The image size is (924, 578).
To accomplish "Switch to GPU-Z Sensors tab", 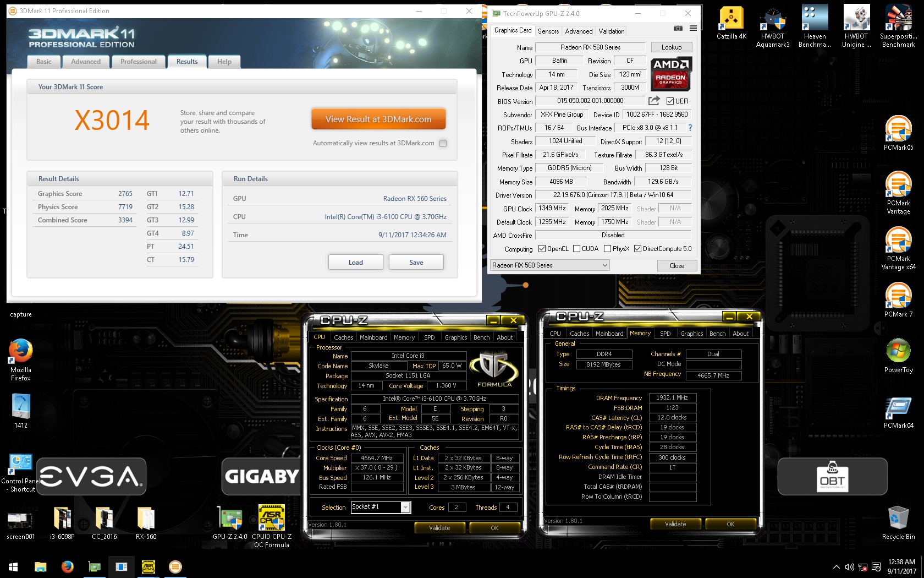I will point(548,31).
